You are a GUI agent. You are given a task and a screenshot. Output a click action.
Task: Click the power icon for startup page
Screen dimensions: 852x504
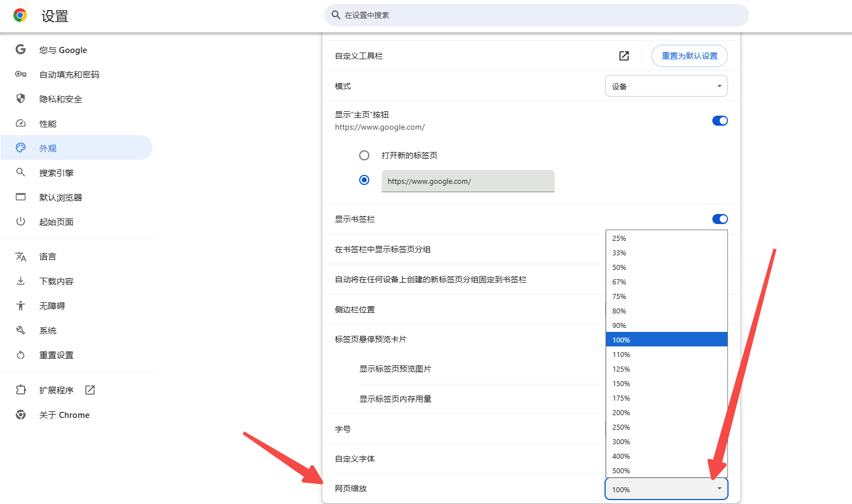point(21,222)
